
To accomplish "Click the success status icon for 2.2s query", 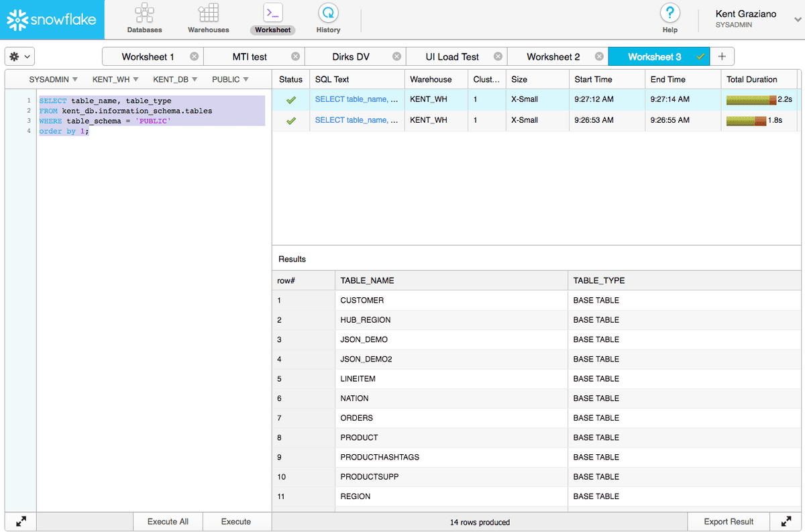I will (290, 100).
